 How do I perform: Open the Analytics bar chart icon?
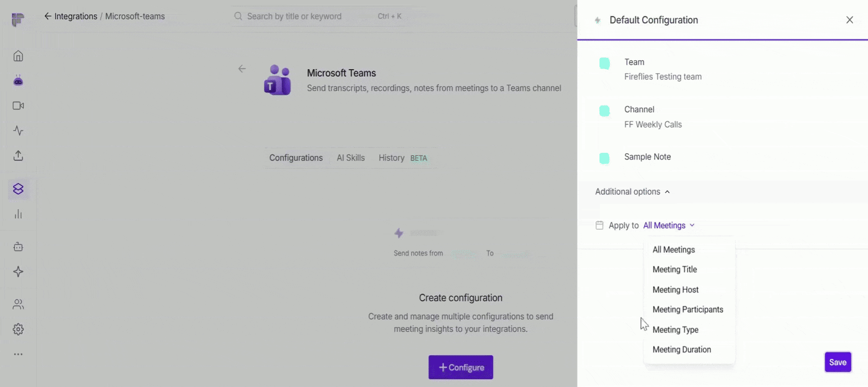point(18,214)
